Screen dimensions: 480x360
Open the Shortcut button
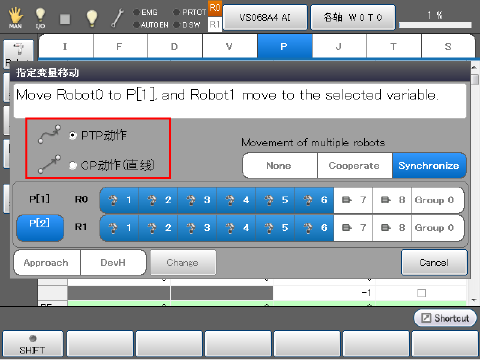tap(445, 318)
